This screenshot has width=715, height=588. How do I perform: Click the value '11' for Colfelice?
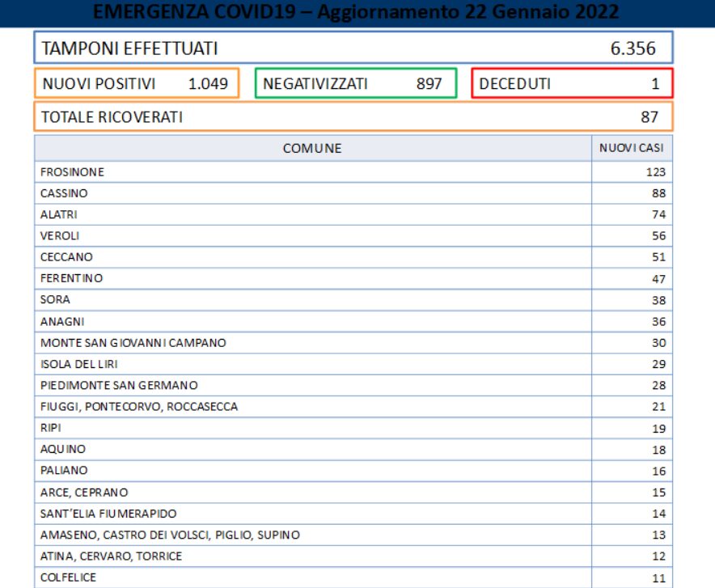click(659, 578)
